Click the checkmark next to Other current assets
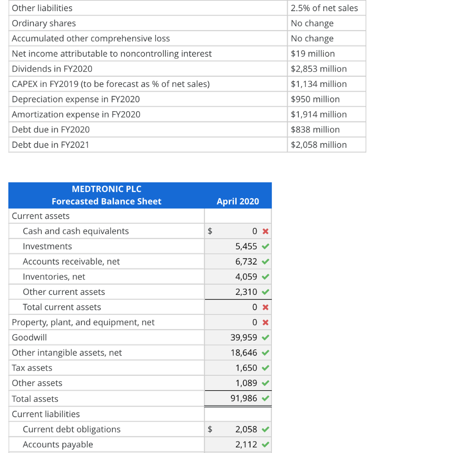This screenshot has height=453, width=476. click(x=265, y=292)
